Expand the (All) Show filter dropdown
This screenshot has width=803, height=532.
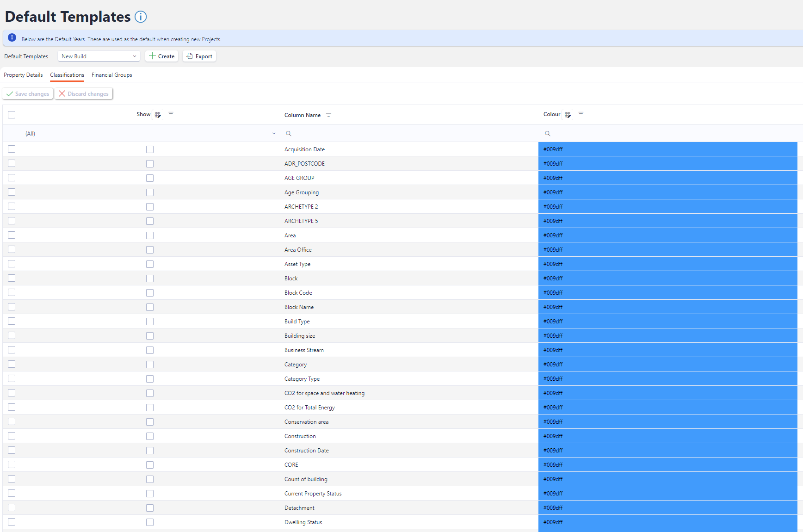[274, 134]
